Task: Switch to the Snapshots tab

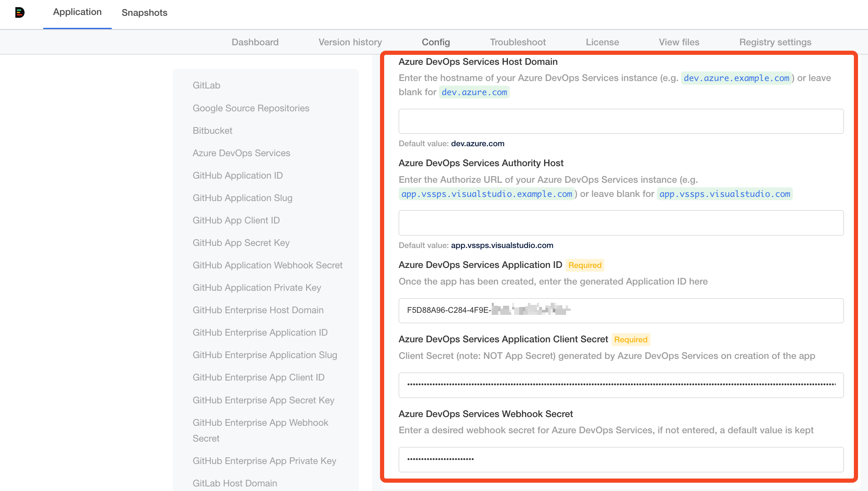Action: [x=144, y=12]
